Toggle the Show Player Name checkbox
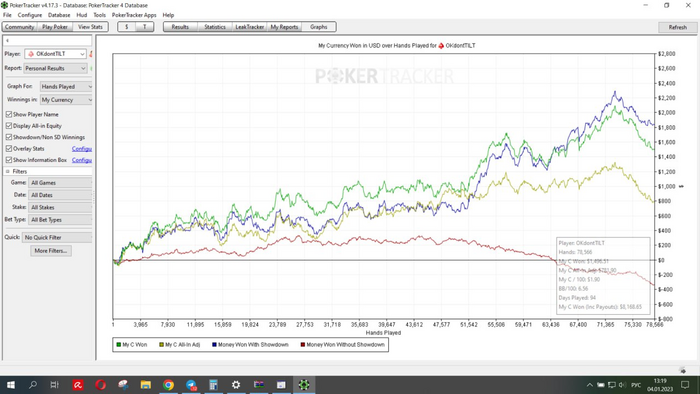The height and width of the screenshot is (394, 700). click(8, 114)
